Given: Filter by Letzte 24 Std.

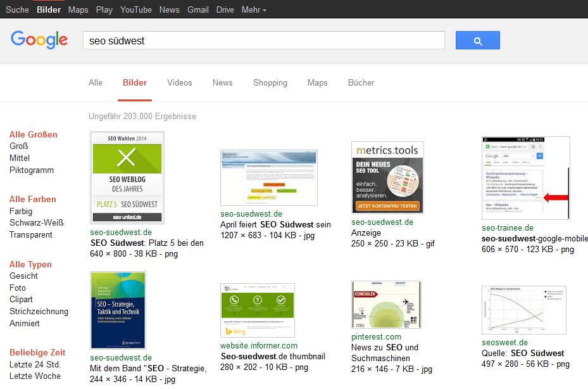Looking at the screenshot, I should (35, 364).
